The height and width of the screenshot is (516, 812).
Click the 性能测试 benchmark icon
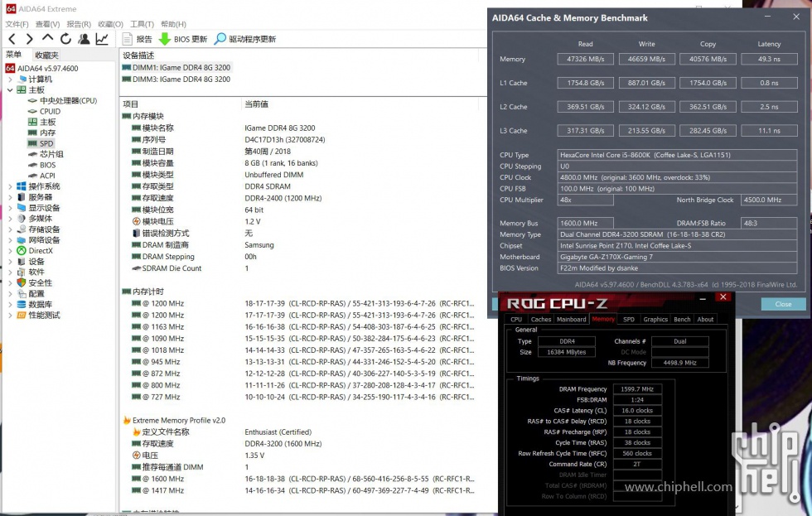[22, 316]
